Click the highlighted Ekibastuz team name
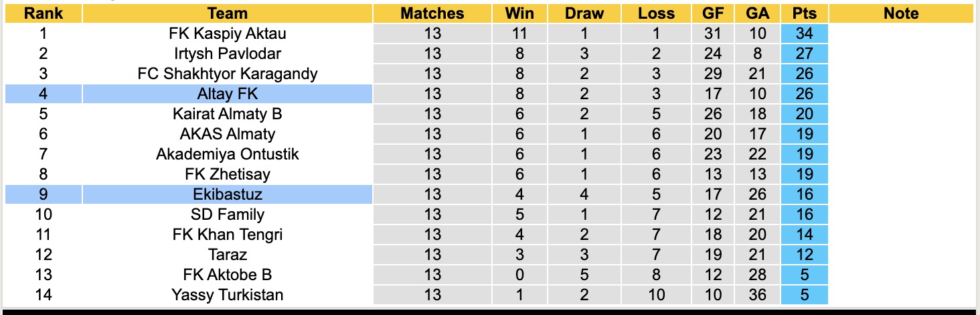The width and height of the screenshot is (980, 315). click(228, 194)
